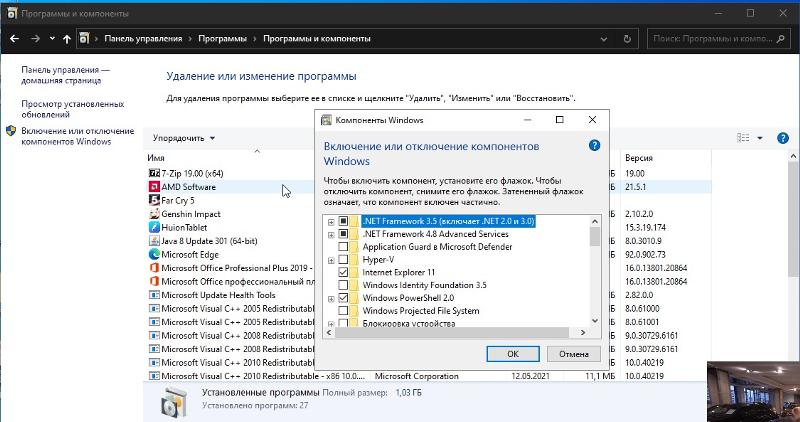The height and width of the screenshot is (422, 800).
Task: Click Панель управления breadcrumb
Action: coord(143,39)
